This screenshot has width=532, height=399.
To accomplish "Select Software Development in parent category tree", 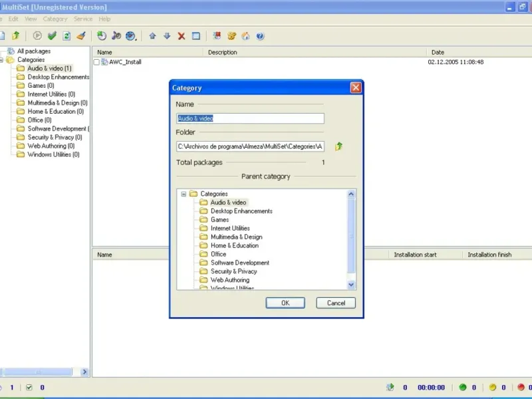I will 240,263.
